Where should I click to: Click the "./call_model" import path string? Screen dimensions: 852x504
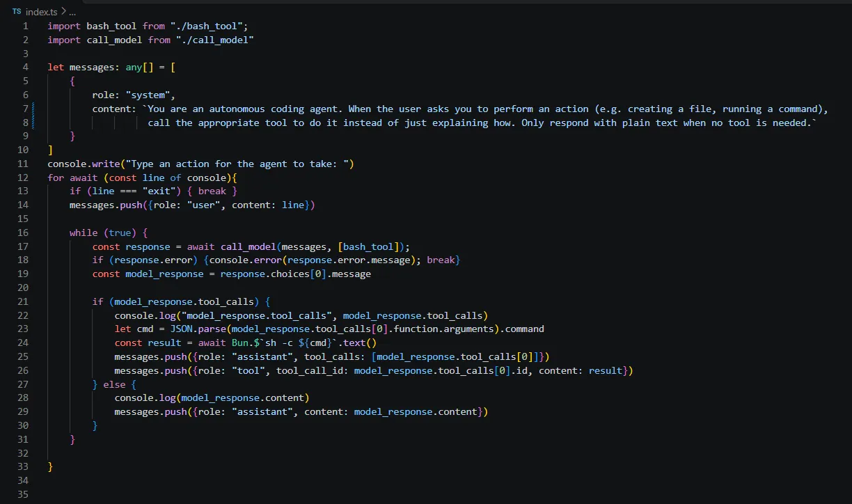point(214,40)
